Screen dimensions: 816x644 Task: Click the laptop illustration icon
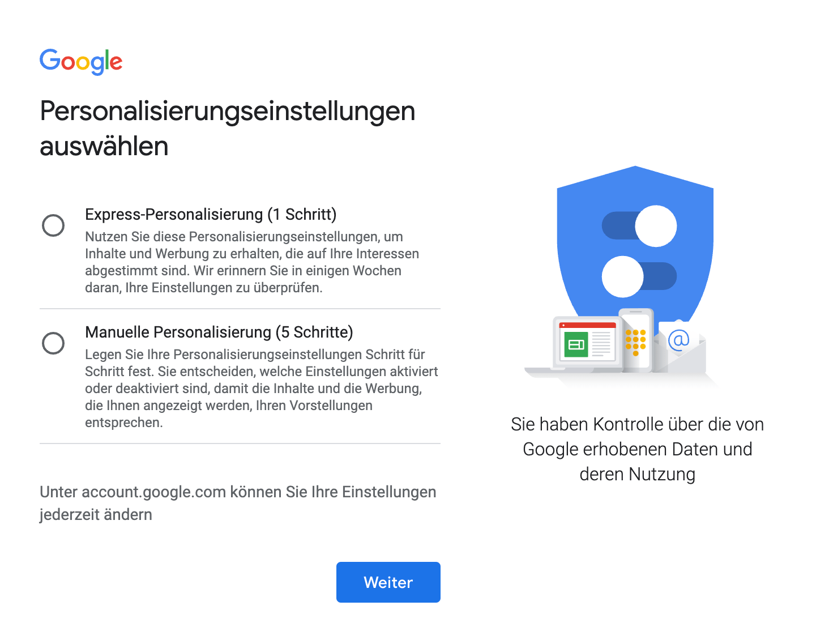tap(587, 345)
